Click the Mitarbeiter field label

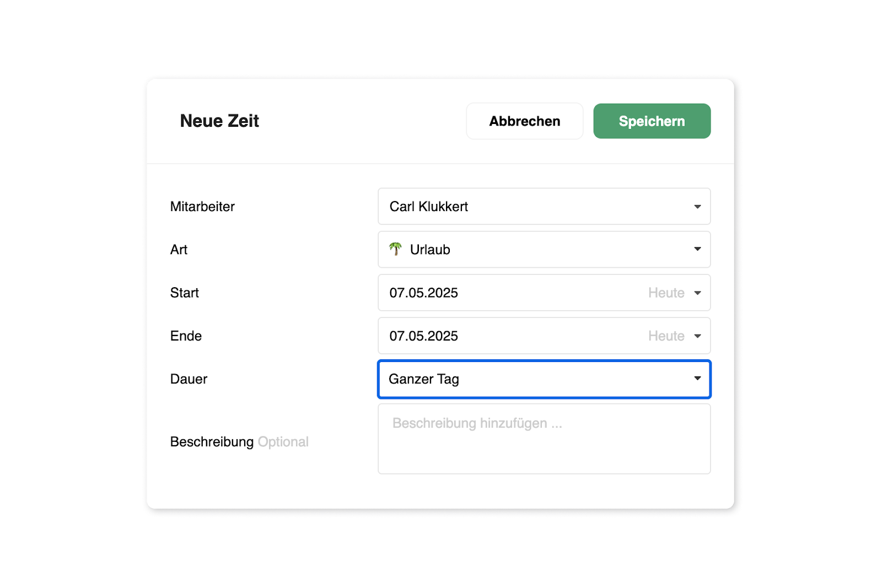coord(202,206)
